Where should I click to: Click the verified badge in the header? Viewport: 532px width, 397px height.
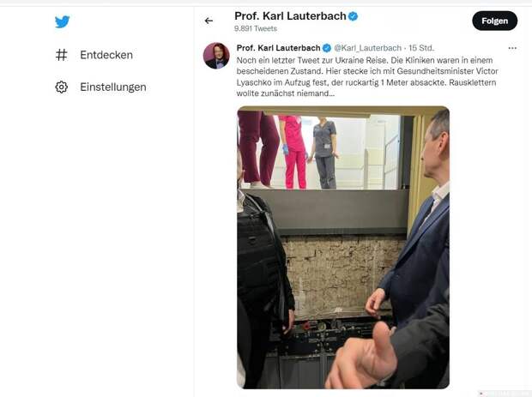click(354, 16)
